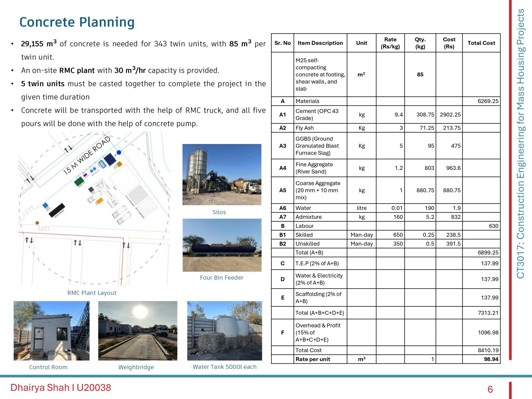This screenshot has height=399, width=532.
Task: Click the cement cost 2902.25
Action: [x=450, y=115]
